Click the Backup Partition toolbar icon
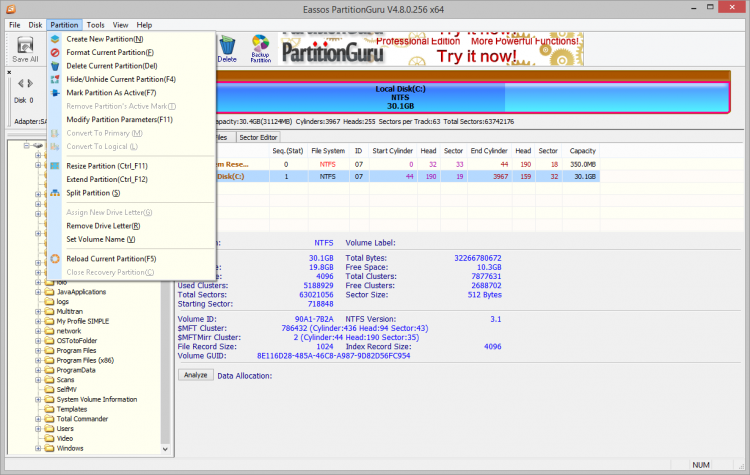 tap(261, 49)
